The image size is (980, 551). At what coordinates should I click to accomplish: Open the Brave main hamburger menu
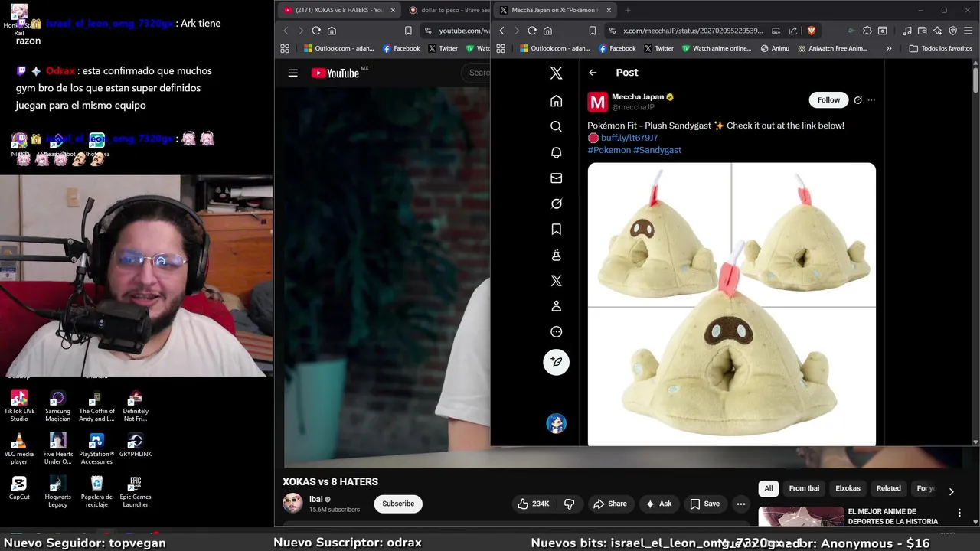point(969,31)
